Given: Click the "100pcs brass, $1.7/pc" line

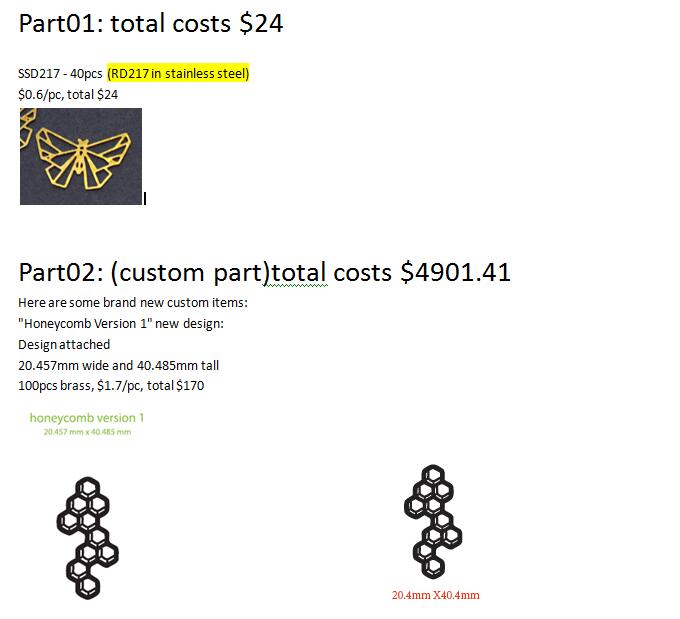Looking at the screenshot, I should (x=110, y=386).
